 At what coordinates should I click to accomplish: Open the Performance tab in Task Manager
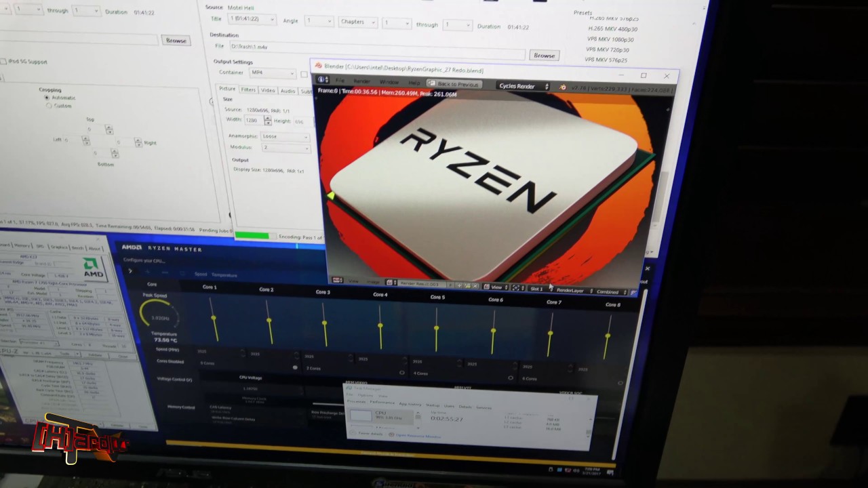(x=382, y=403)
